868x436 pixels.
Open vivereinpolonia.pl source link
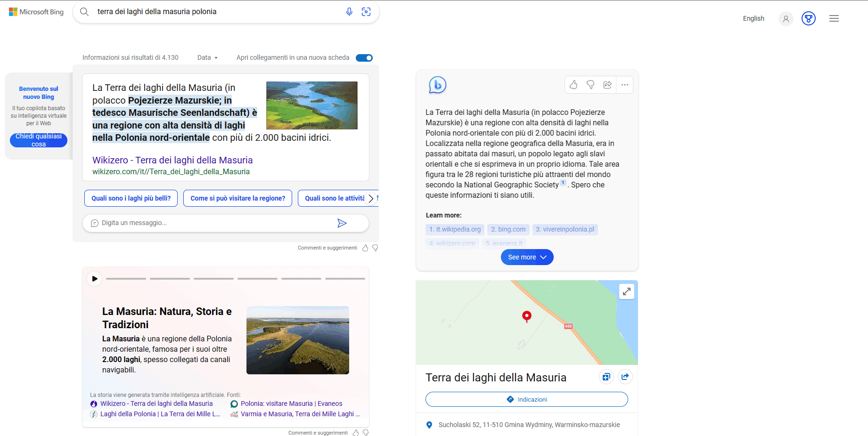pyautogui.click(x=565, y=229)
